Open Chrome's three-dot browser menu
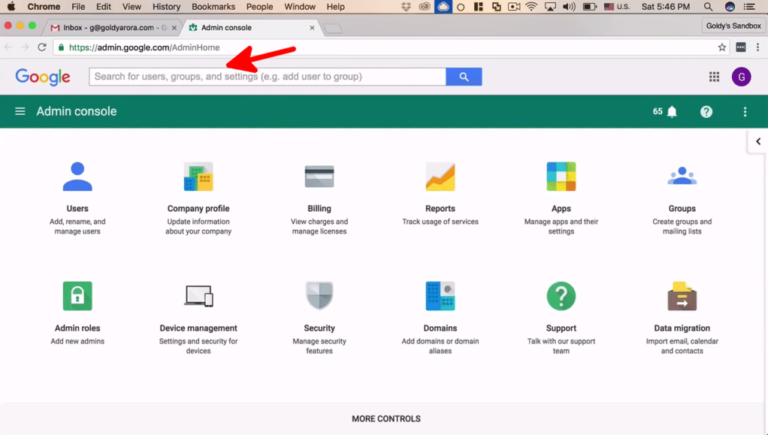Image resolution: width=768 pixels, height=435 pixels. [x=758, y=48]
